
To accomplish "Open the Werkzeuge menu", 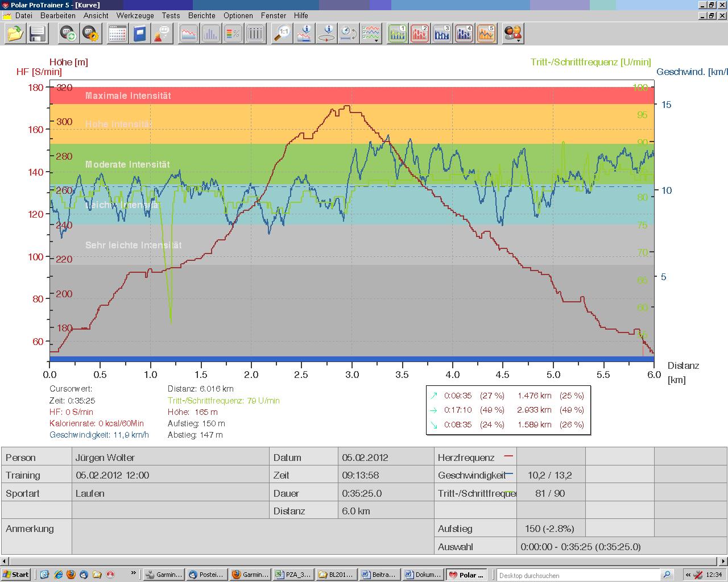I will point(135,15).
